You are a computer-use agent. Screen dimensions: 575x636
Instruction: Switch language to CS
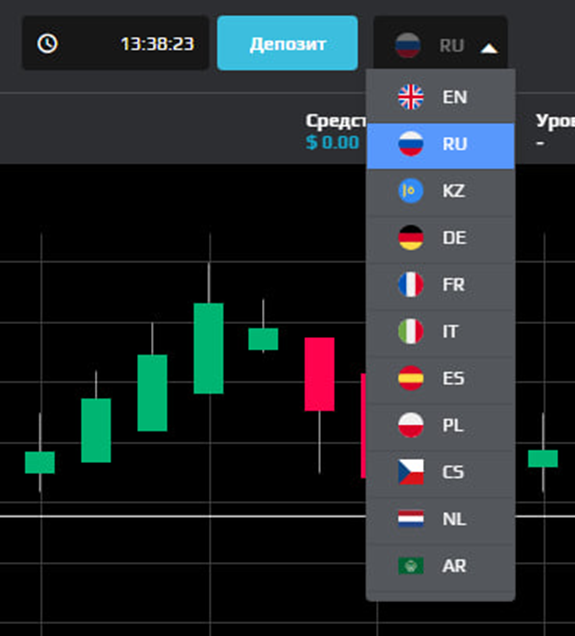point(440,472)
